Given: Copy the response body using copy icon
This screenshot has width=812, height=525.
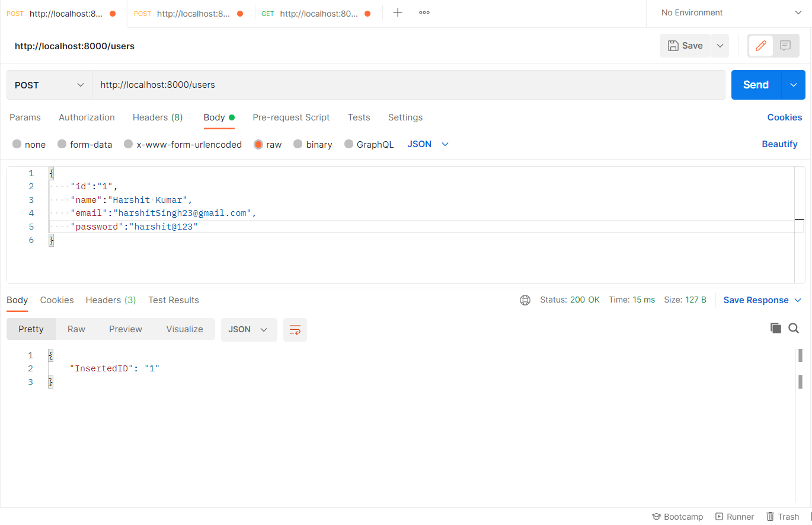Looking at the screenshot, I should [776, 327].
